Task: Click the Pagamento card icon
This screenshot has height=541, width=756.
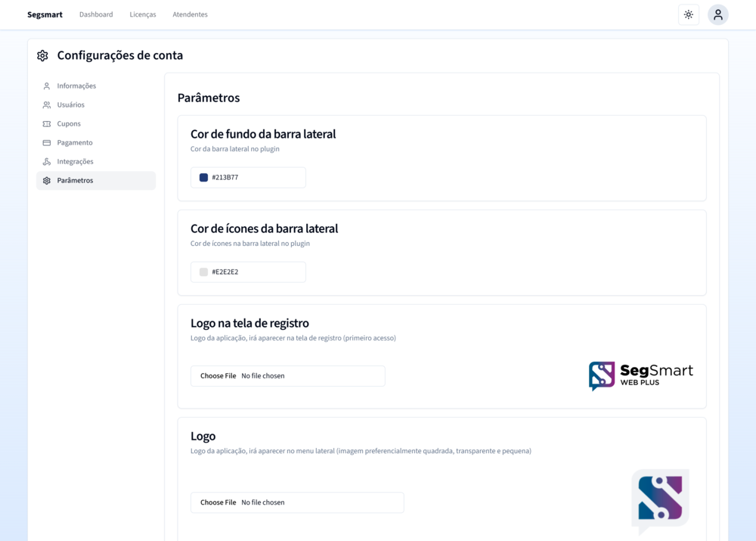Action: (x=47, y=143)
